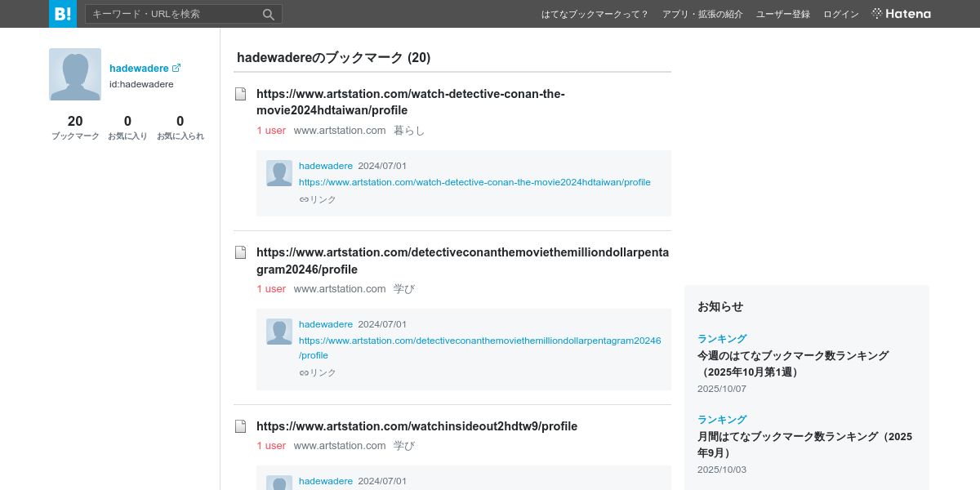This screenshot has height=490, width=980.
Task: Show the 20 ブックマーク count
Action: tap(75, 127)
